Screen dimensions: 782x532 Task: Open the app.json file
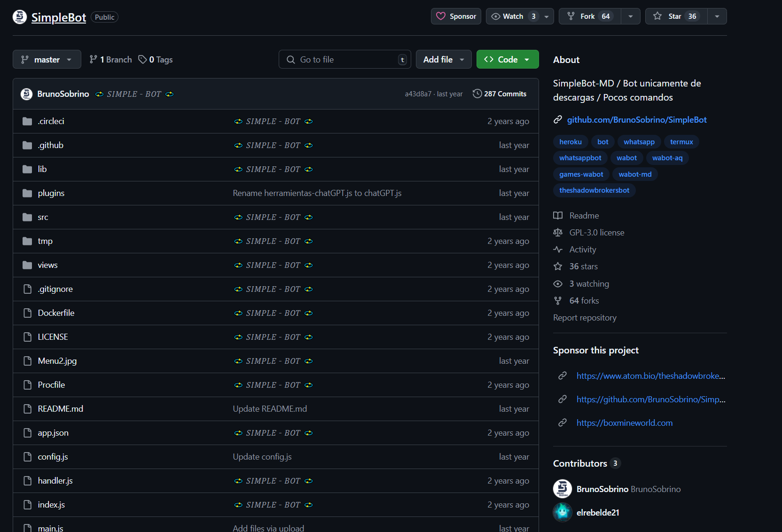[x=53, y=433]
